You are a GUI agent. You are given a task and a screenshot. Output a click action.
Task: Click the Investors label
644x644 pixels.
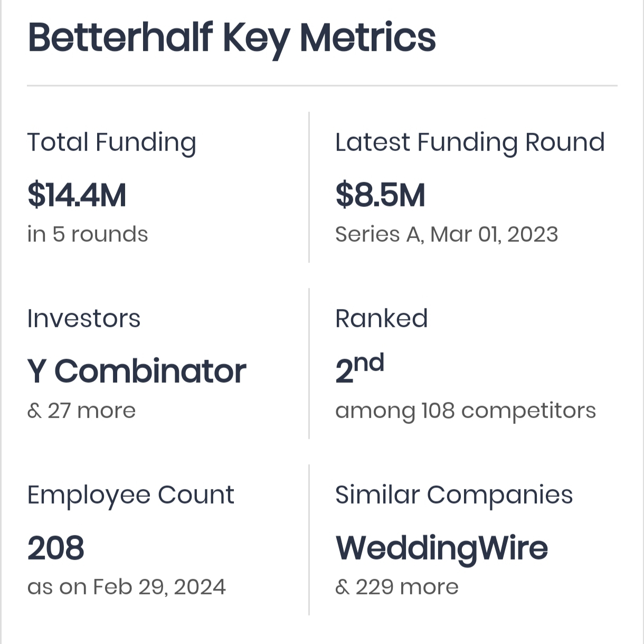tap(84, 318)
